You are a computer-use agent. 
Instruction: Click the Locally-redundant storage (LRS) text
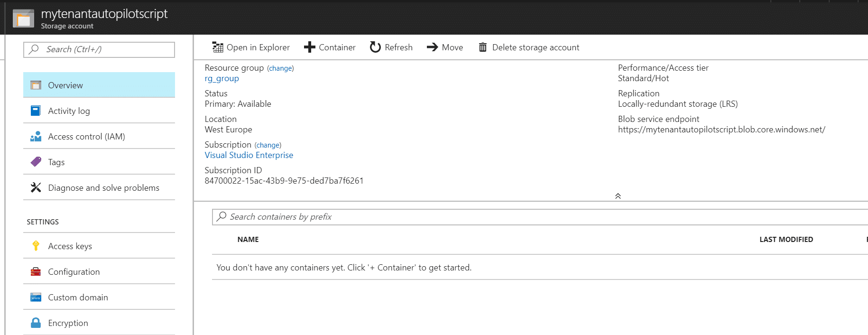point(678,104)
